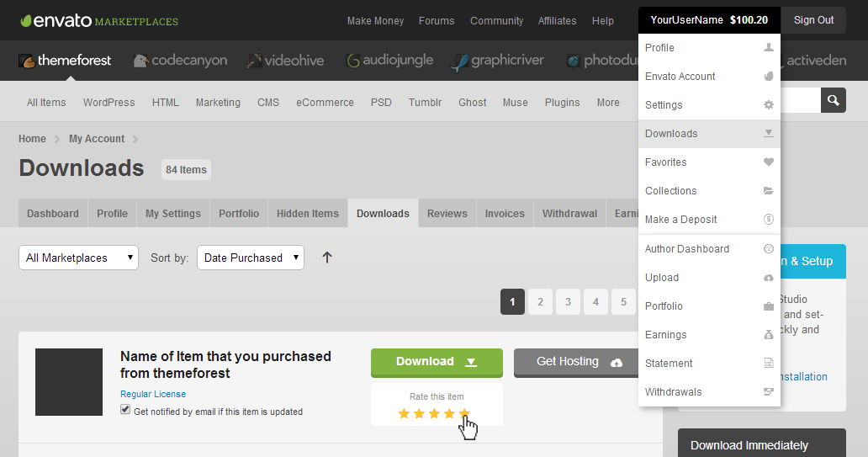Viewport: 868px width, 457px height.
Task: Open the All Marketplaces dropdown
Action: click(x=78, y=258)
